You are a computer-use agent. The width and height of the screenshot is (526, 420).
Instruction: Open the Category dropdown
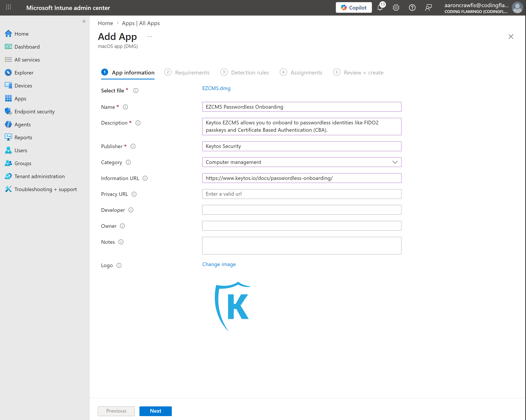[395, 162]
